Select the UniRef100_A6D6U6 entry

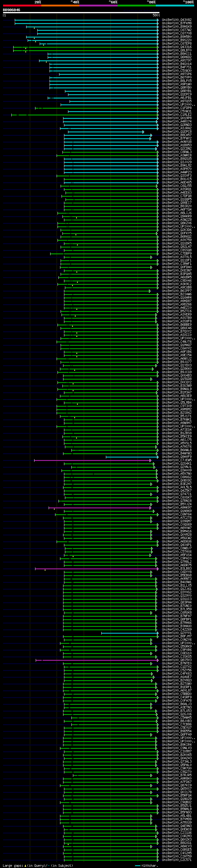click(177, 542)
